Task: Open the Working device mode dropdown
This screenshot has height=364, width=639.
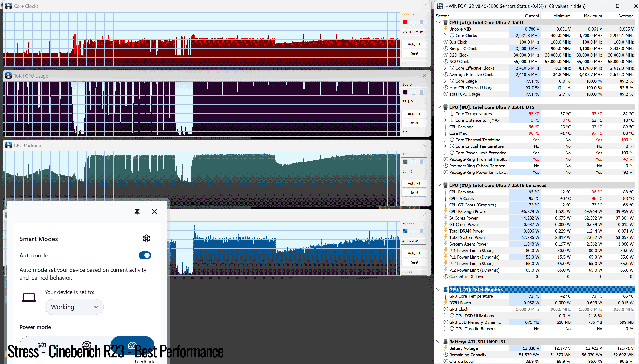Action: coord(74,307)
